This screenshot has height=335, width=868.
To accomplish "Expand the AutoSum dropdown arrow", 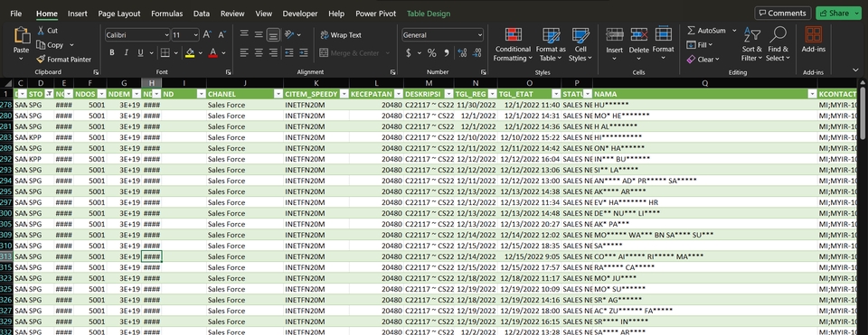I will pyautogui.click(x=734, y=31).
